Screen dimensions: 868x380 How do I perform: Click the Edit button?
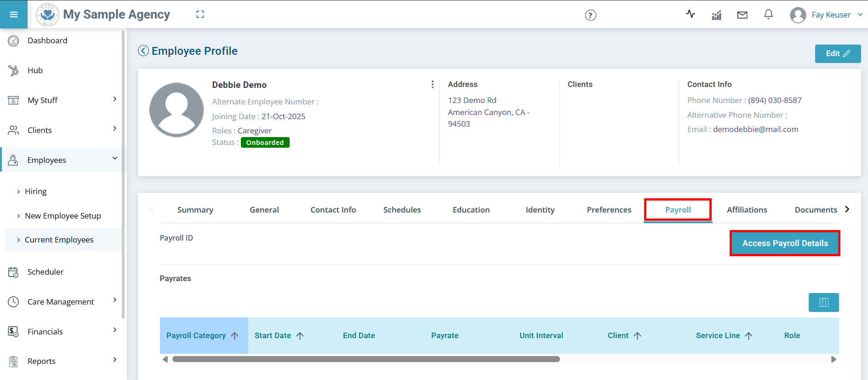coord(837,54)
